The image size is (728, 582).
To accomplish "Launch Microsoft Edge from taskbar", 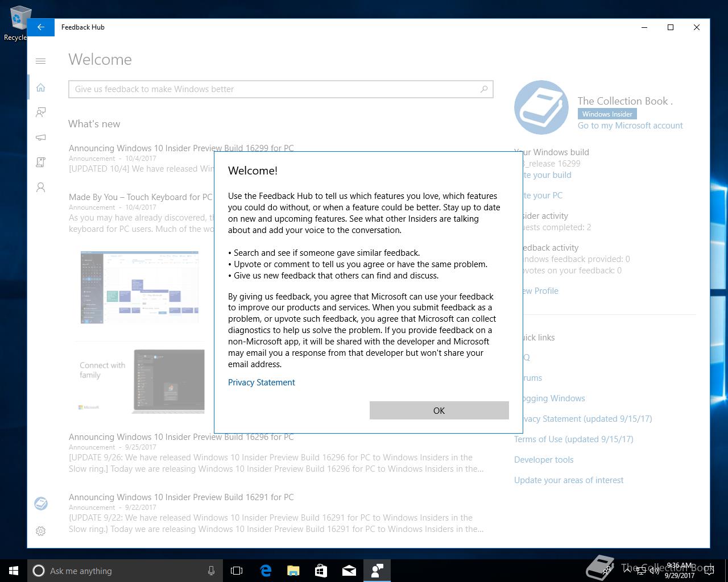I will (x=266, y=571).
